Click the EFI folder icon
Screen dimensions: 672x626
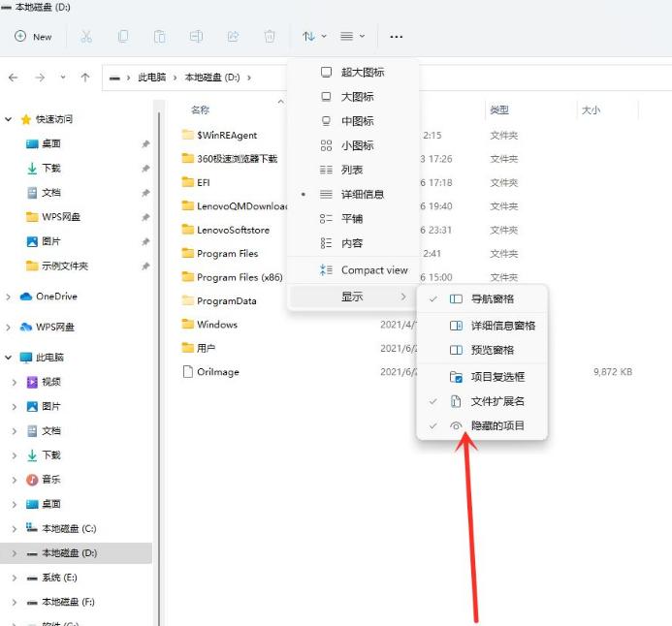click(188, 182)
